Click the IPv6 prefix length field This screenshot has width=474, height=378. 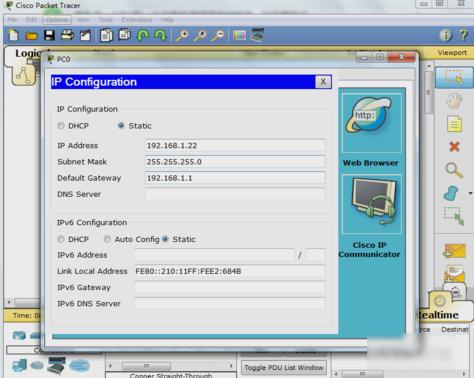coord(315,255)
